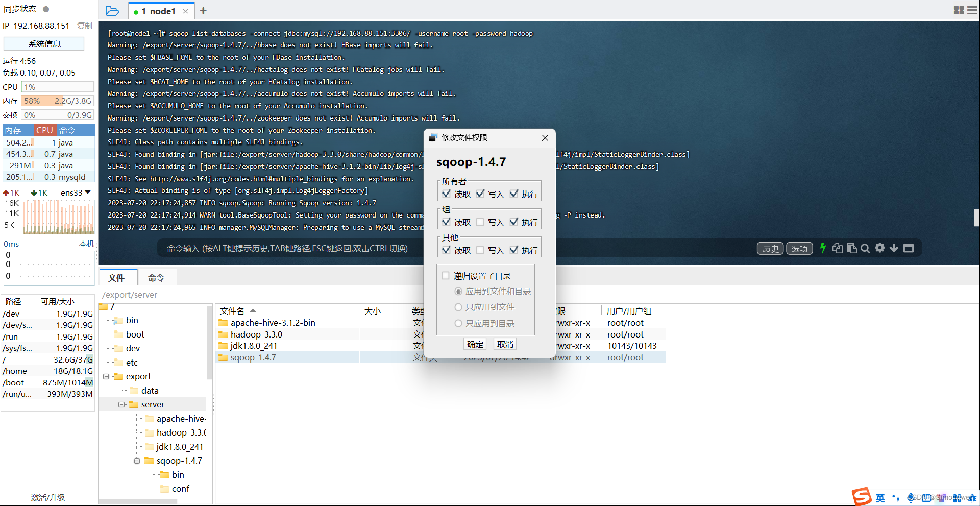980x506 pixels.
Task: Enable 递归设置子目录 checkbox
Action: pos(446,276)
